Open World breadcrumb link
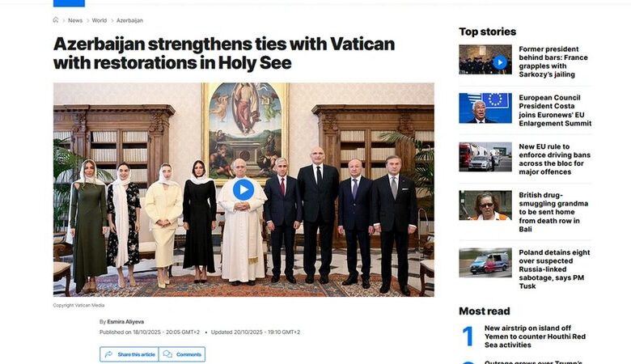The height and width of the screenshot is (364, 631). pos(100,20)
